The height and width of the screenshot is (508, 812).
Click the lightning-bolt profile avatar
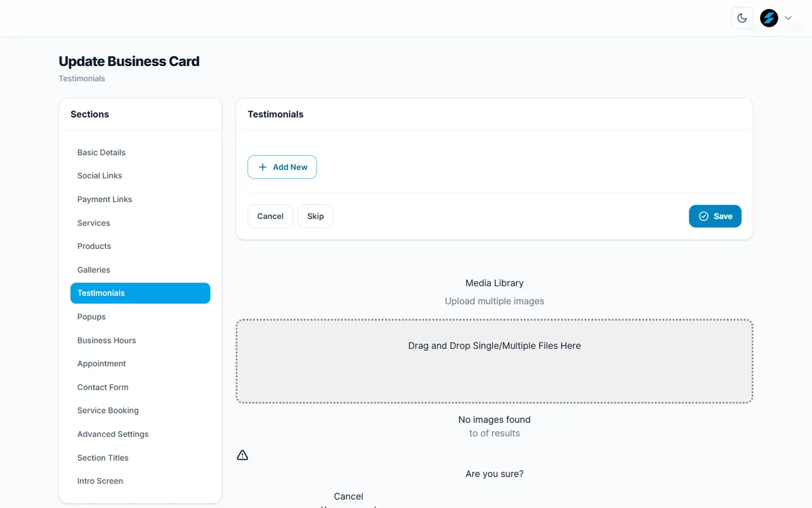pyautogui.click(x=769, y=18)
